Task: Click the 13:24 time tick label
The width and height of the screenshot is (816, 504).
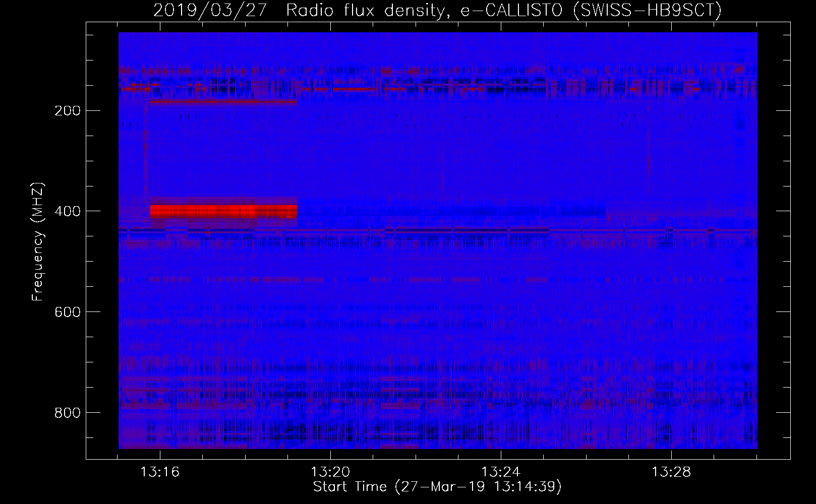Action: 501,472
